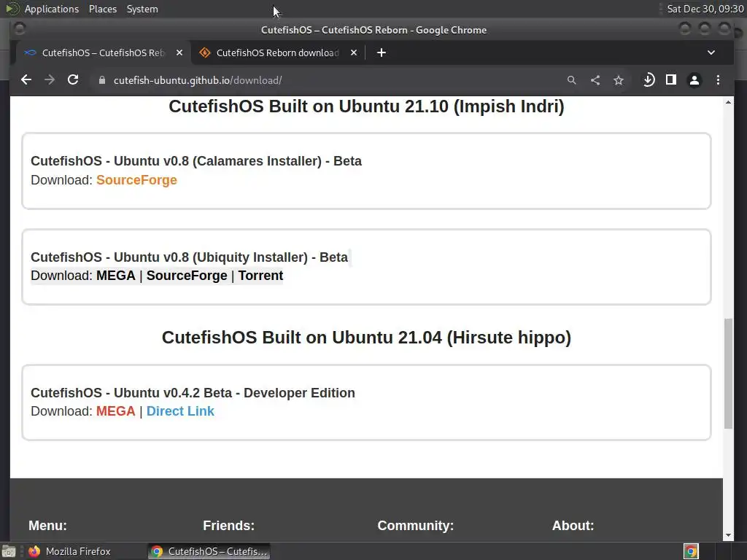The width and height of the screenshot is (747, 560).
Task: Click the page vertical scrollbar thumb
Action: point(728,374)
